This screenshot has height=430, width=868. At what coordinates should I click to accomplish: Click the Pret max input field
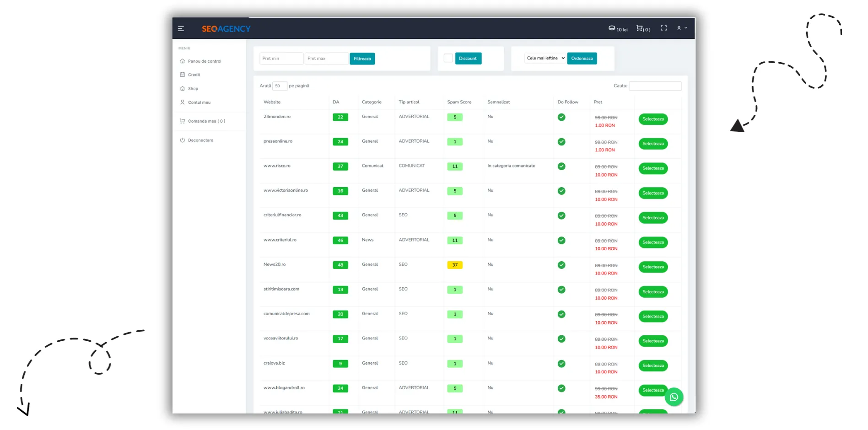[327, 59]
